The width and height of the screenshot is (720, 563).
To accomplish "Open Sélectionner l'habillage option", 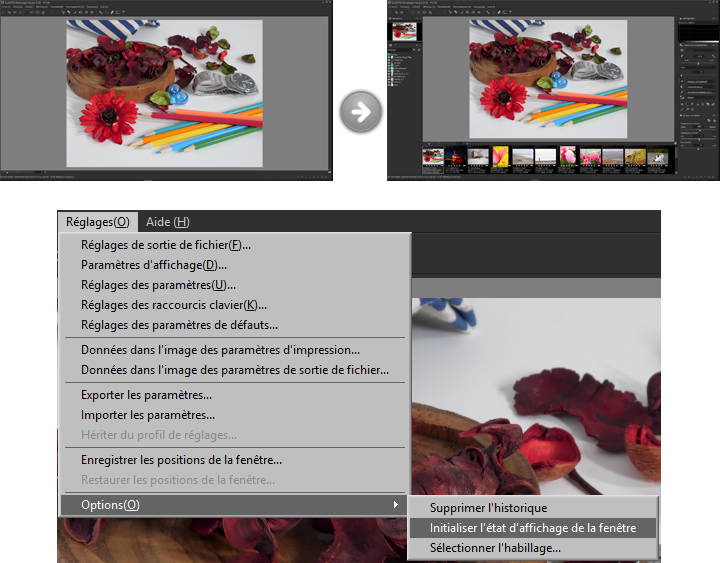I will click(x=495, y=548).
